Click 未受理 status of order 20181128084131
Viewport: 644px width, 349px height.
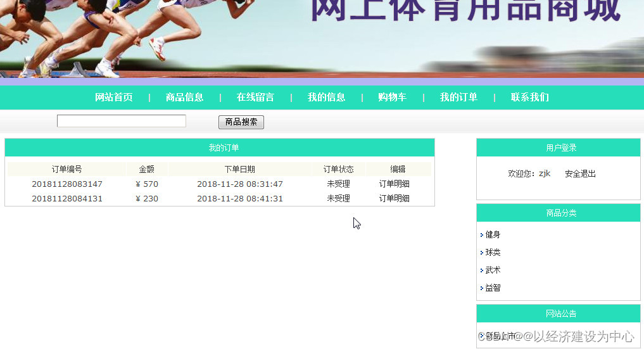(x=338, y=198)
